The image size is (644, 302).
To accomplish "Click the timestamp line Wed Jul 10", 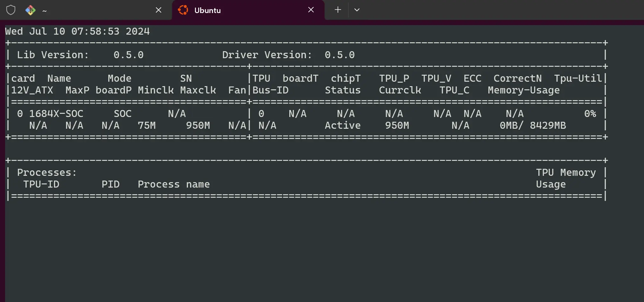I will click(x=77, y=31).
